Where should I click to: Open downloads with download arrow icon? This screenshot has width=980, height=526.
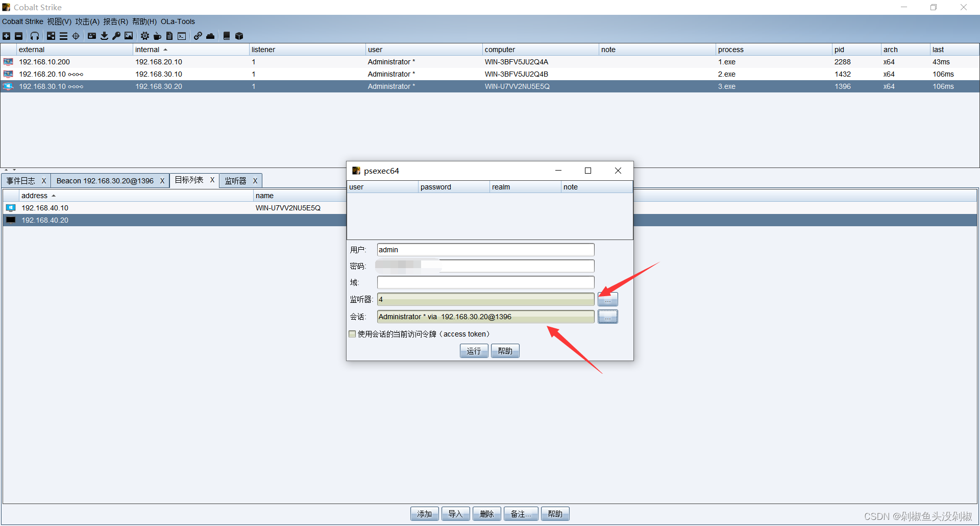tap(104, 36)
